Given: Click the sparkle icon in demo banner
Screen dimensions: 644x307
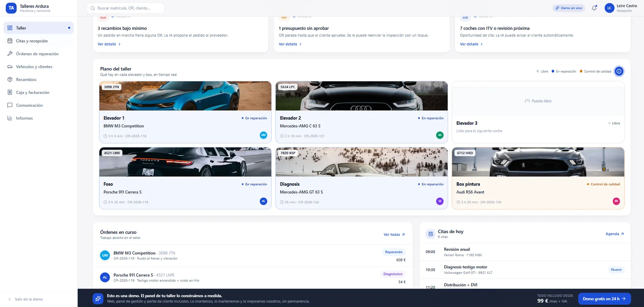Looking at the screenshot, I should 98,299.
